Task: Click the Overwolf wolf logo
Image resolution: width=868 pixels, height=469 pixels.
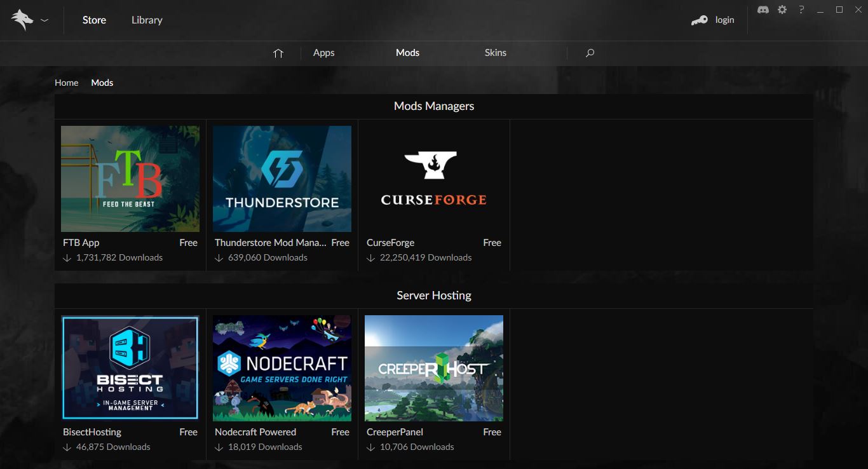Action: click(x=22, y=20)
